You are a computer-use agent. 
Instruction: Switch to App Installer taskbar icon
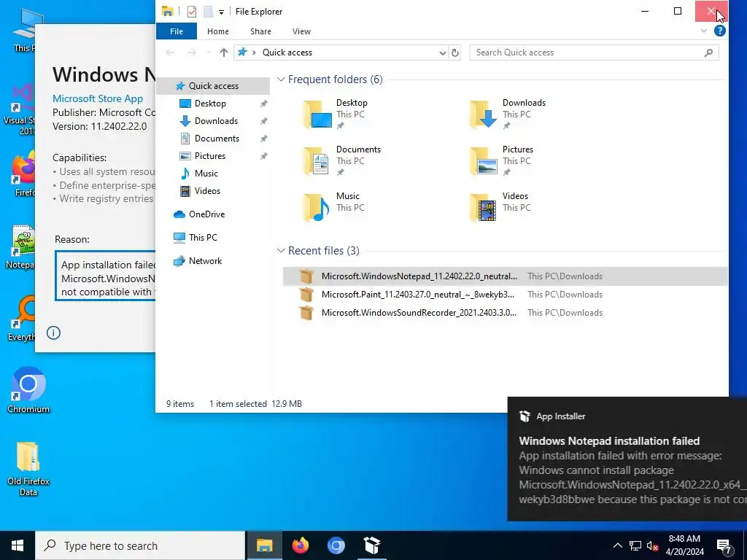[371, 545]
